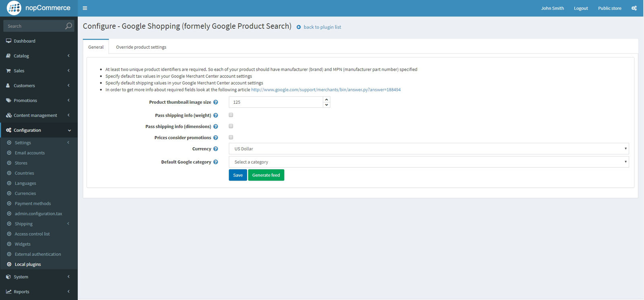Expand the Content management menu chevron
Screen dimensions: 644x300
point(69,115)
